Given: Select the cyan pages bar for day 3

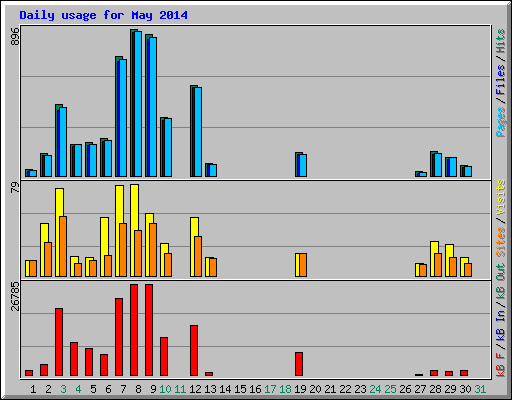Looking at the screenshot, I should pyautogui.click(x=63, y=142).
